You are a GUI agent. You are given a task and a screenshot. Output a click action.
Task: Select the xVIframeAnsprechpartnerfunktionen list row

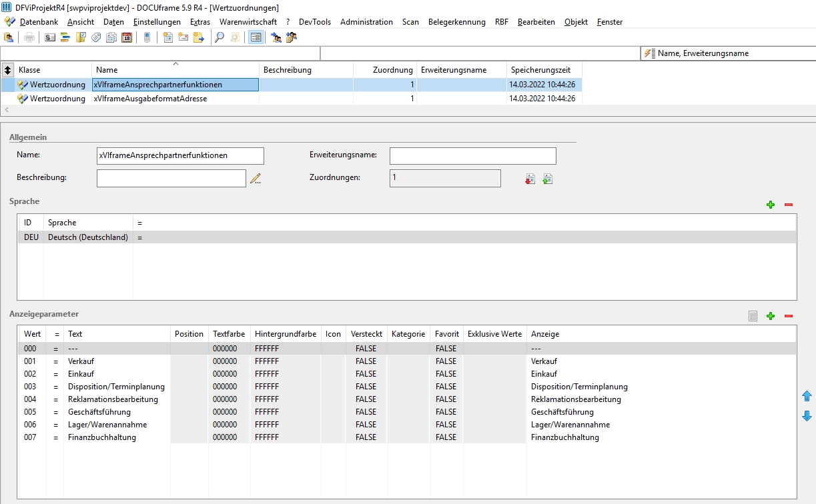point(292,85)
